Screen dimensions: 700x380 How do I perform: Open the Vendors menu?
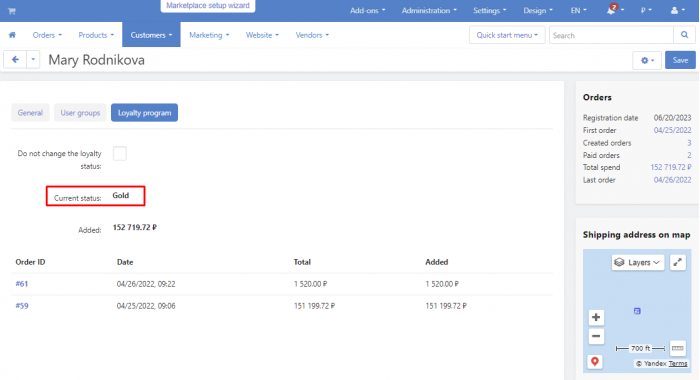[x=312, y=35]
